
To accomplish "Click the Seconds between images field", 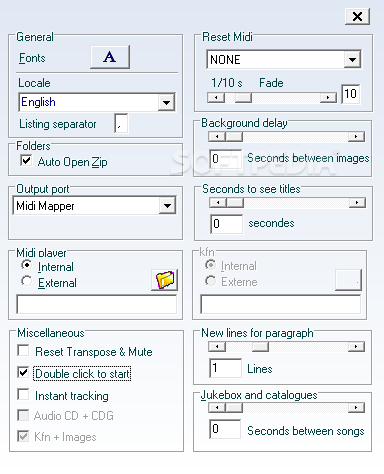I will point(225,159).
